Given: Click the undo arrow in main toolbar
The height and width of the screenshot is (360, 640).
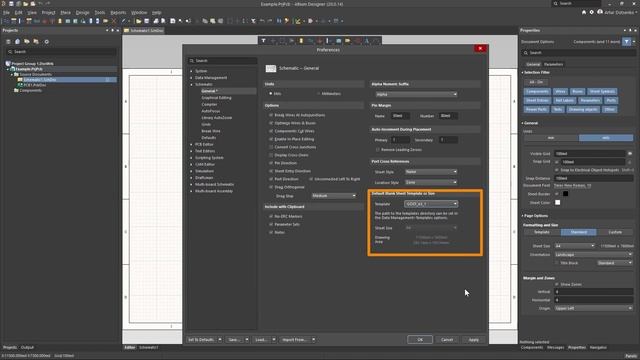Looking at the screenshot, I should tap(262, 21).
